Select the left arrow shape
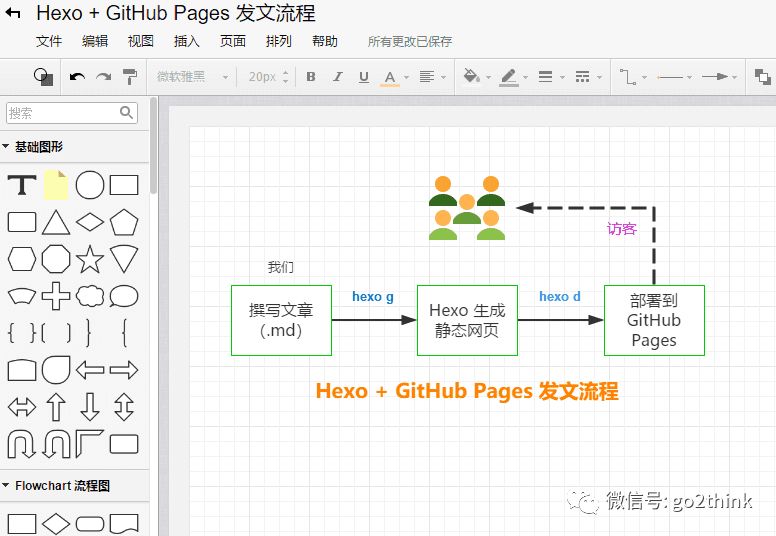This screenshot has height=536, width=776. tap(90, 370)
